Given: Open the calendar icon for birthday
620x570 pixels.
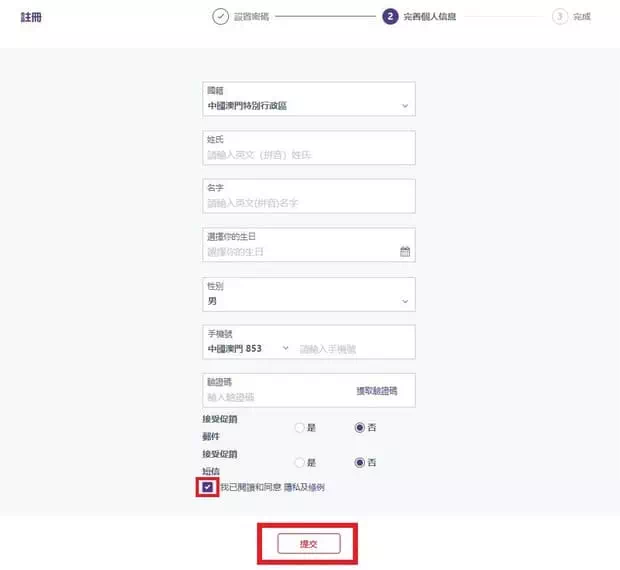Looking at the screenshot, I should click(405, 251).
